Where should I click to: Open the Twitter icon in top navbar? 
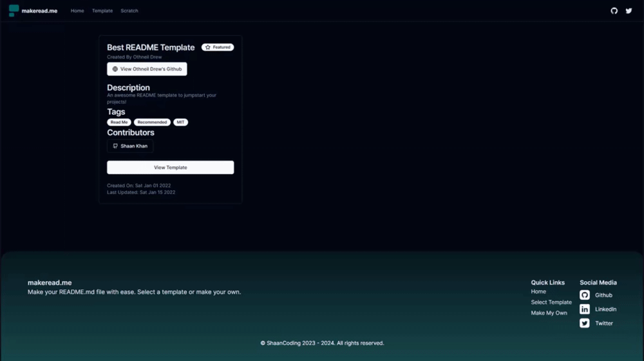[629, 11]
